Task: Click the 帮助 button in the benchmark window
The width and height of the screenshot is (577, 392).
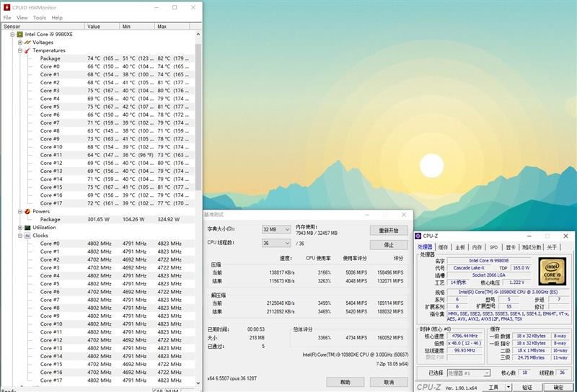Action: (345, 382)
